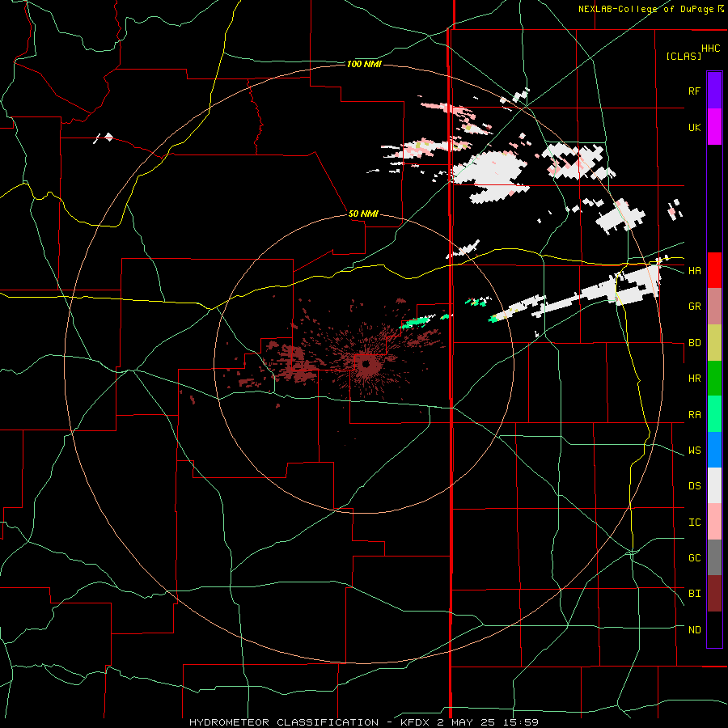The width and height of the screenshot is (728, 728).
Task: Click the HA legend label
Action: [694, 271]
